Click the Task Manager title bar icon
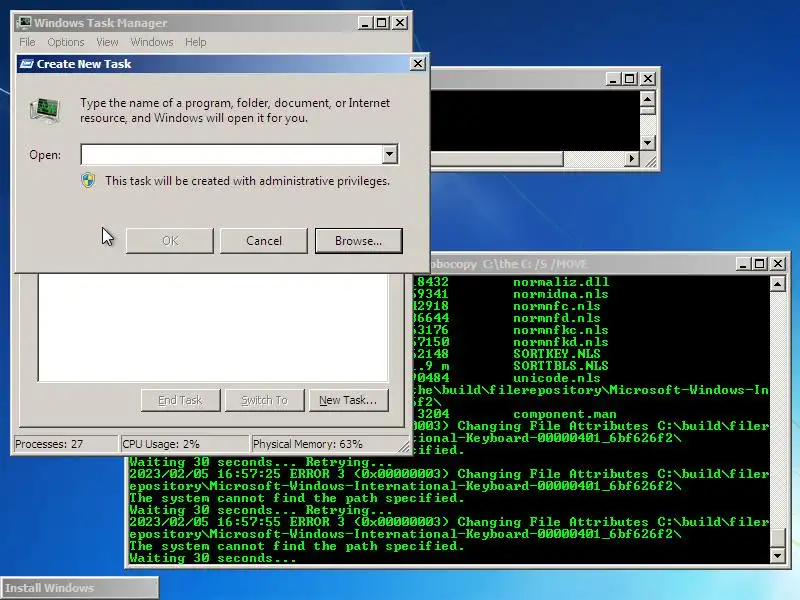 pos(24,23)
